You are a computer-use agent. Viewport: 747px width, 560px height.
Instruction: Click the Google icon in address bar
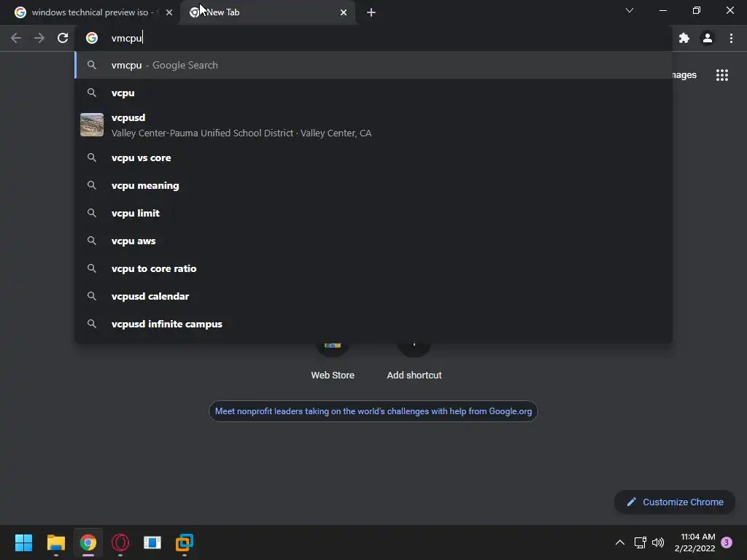92,38
